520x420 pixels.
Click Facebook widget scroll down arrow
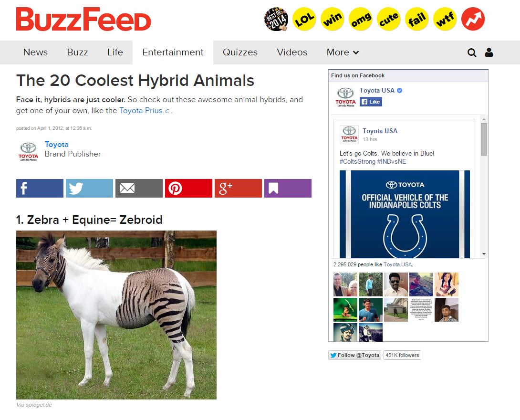(x=484, y=254)
